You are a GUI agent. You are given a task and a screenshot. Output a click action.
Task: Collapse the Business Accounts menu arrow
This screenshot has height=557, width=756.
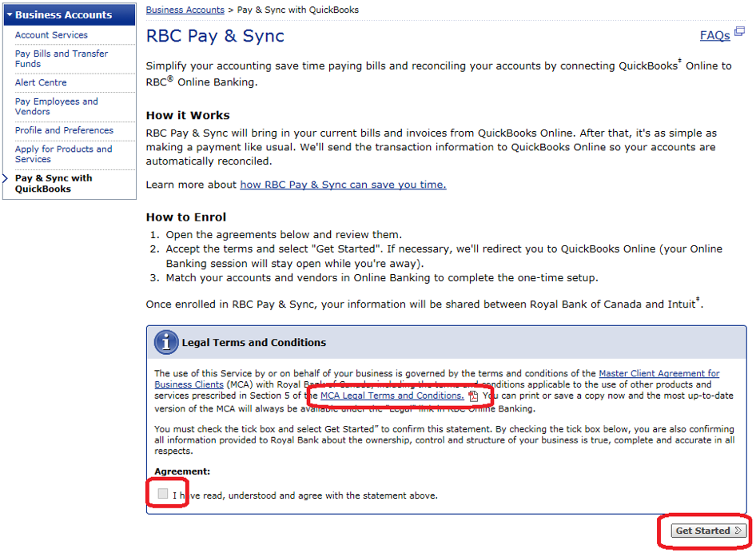[x=10, y=15]
